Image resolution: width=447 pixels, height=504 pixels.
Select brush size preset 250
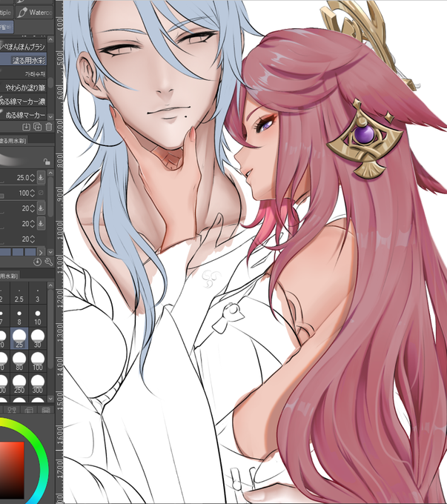19,384
